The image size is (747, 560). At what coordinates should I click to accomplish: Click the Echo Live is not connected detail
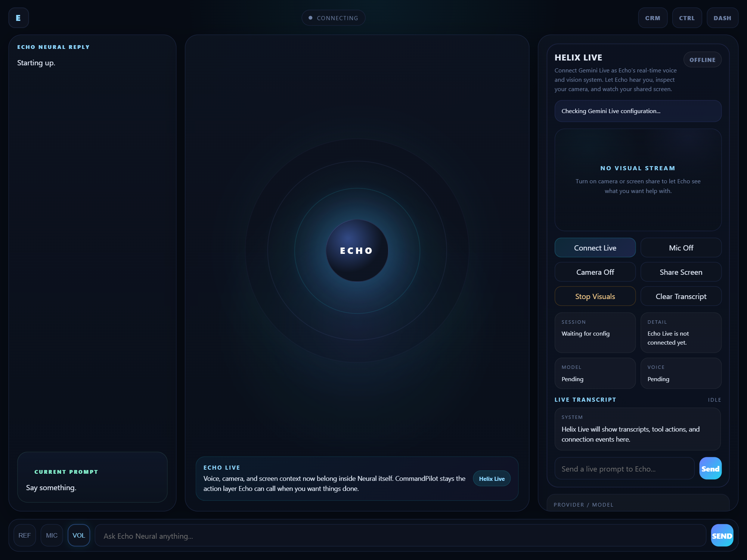(x=681, y=332)
